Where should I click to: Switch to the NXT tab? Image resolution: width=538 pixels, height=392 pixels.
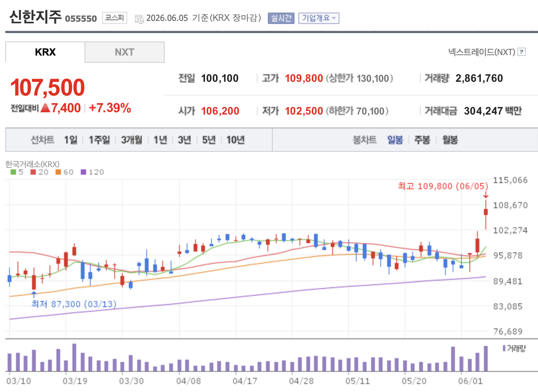(125, 52)
